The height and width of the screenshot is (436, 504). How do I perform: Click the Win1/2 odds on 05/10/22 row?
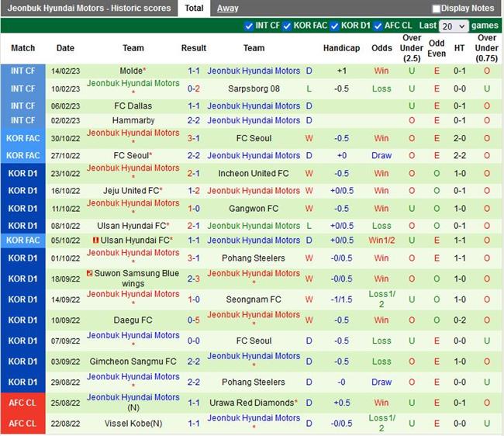tap(381, 240)
